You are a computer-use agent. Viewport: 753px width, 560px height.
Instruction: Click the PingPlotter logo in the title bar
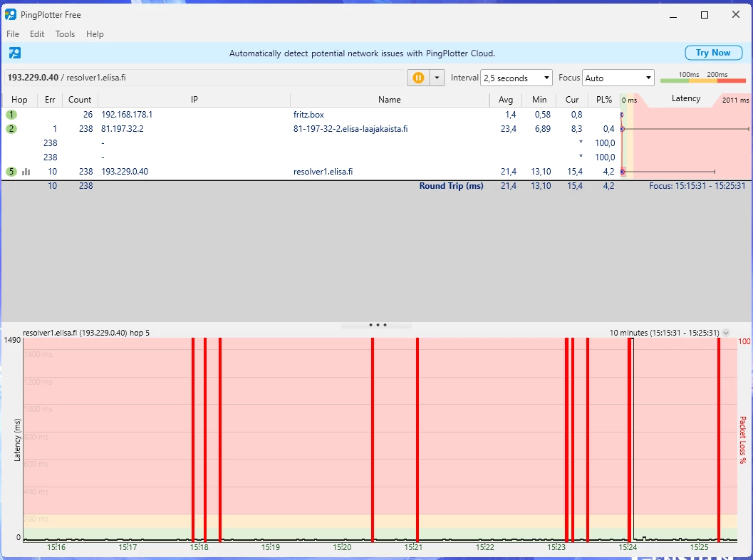pyautogui.click(x=11, y=14)
